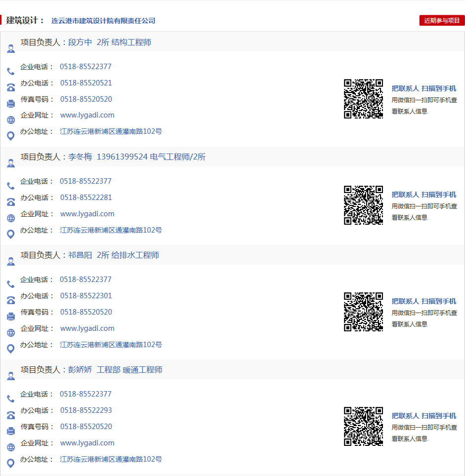Click office number 0518-85522293
The height and width of the screenshot is (476, 465).
coord(86,410)
